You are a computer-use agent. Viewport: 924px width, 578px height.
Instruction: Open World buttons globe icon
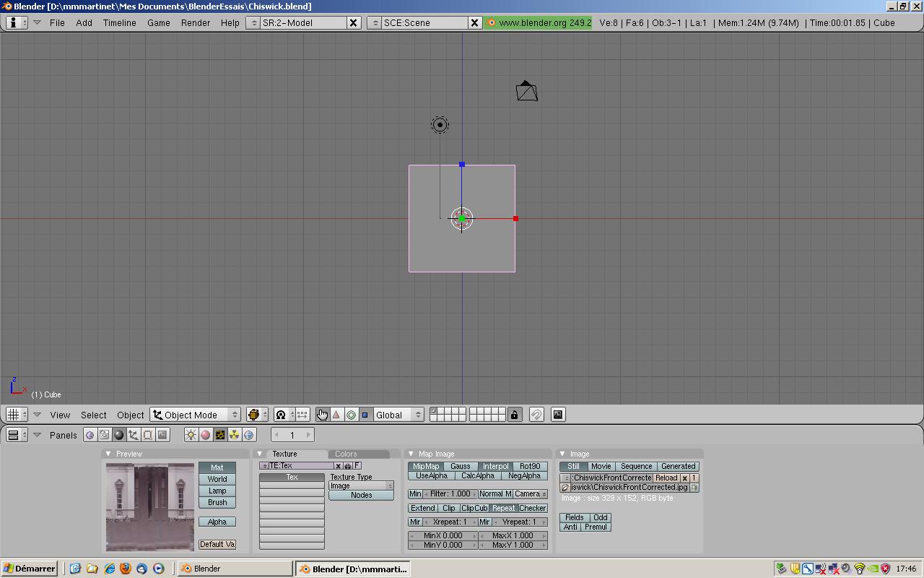(249, 435)
